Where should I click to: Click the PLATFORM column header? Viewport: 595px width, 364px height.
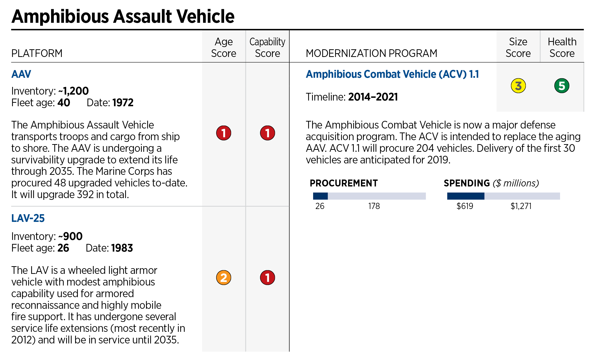point(37,53)
